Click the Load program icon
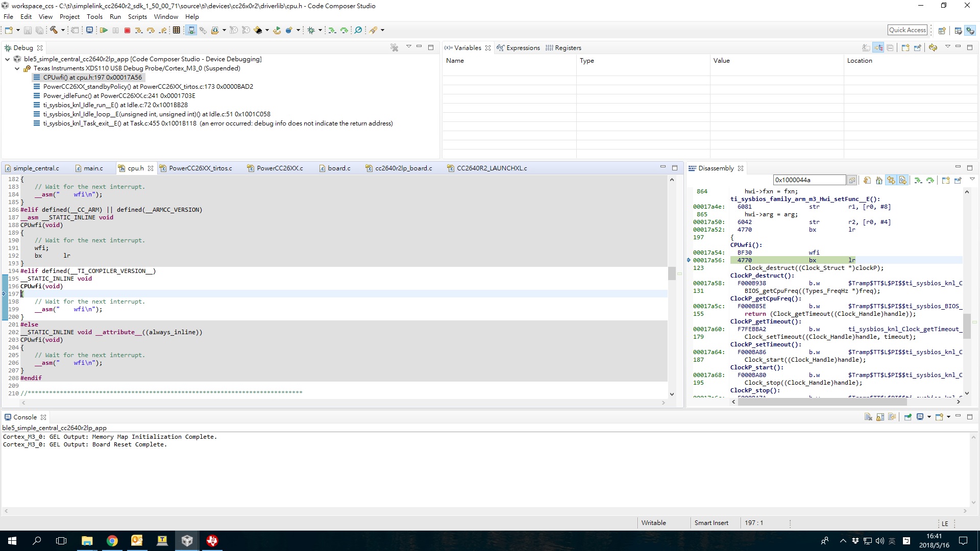This screenshot has width=980, height=551. click(215, 30)
